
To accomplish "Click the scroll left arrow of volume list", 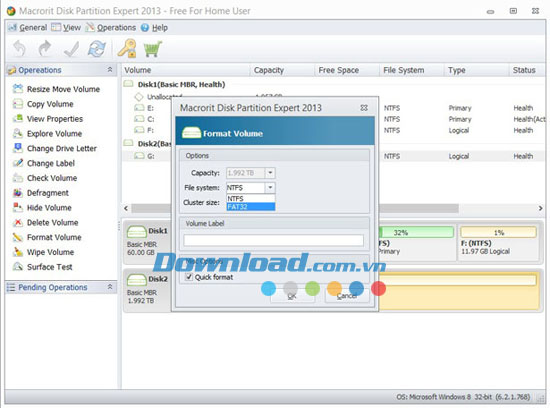I will pos(126,208).
